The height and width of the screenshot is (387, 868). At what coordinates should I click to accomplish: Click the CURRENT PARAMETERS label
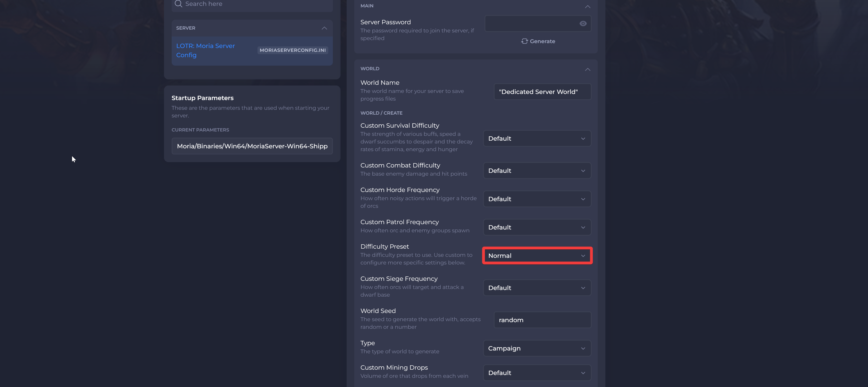tap(200, 130)
